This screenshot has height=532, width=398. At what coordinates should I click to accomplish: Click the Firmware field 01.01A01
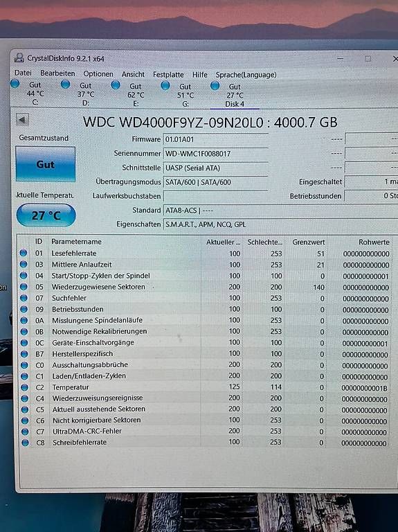[215, 139]
